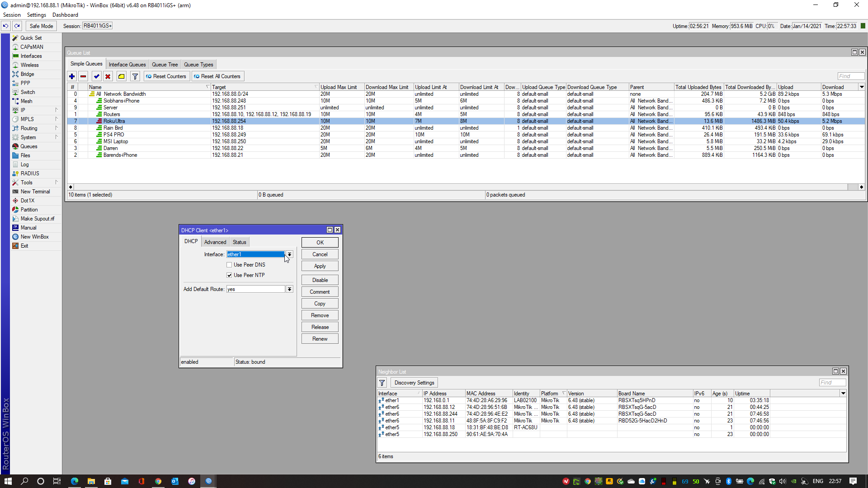Open Quick Set from the sidebar
The image size is (868, 488).
pos(30,38)
